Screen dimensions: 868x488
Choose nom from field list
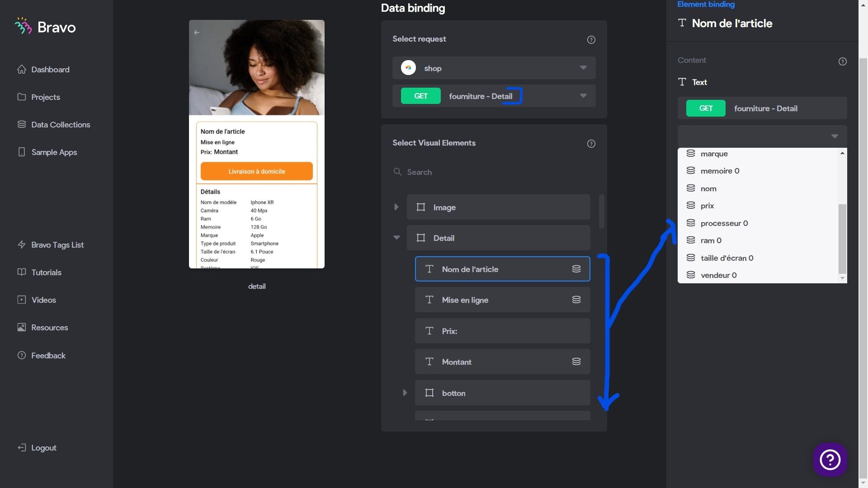(x=758, y=188)
